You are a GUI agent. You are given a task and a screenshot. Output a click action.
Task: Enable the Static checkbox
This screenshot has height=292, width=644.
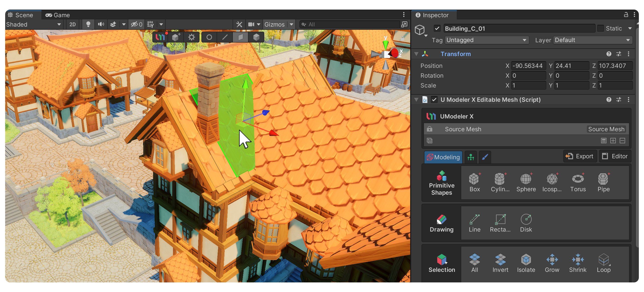601,28
